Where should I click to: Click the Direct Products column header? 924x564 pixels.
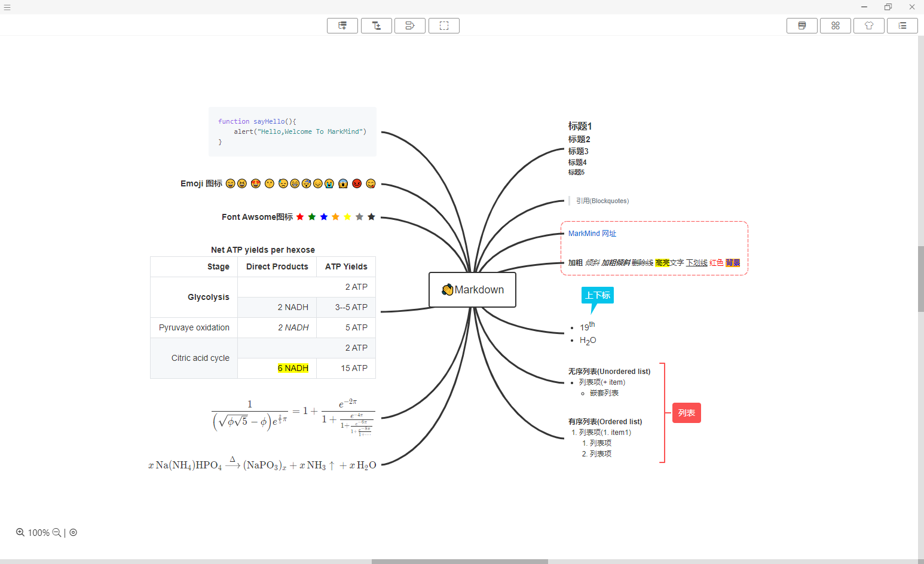coord(277,266)
